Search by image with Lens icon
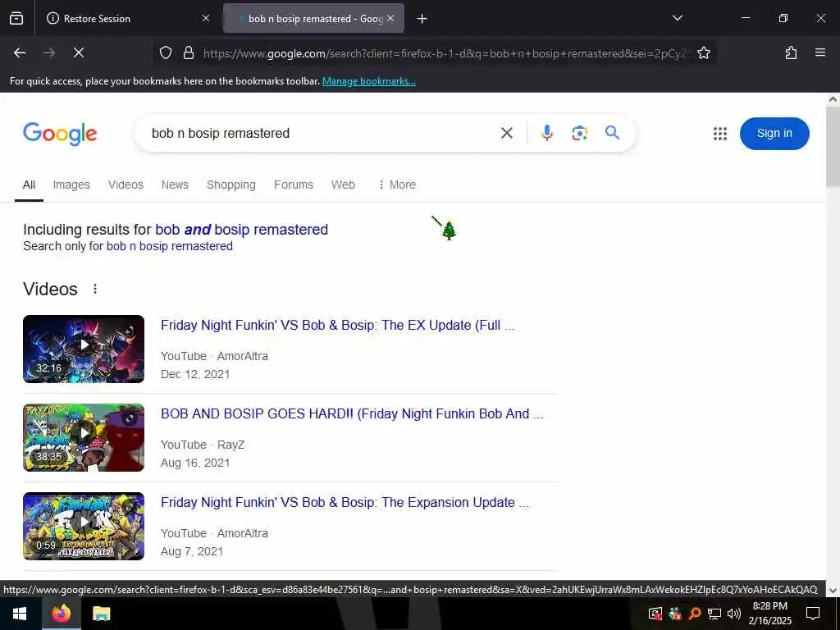Viewport: 840px width, 630px height. point(579,133)
